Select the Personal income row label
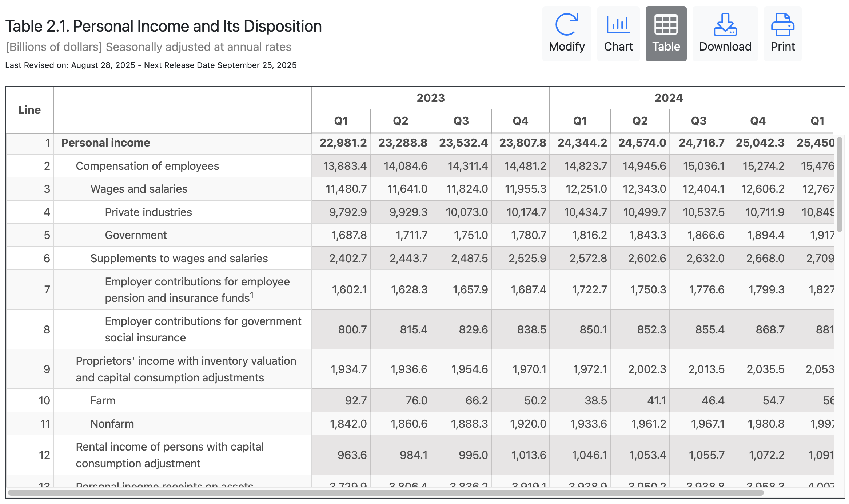 [x=105, y=143]
